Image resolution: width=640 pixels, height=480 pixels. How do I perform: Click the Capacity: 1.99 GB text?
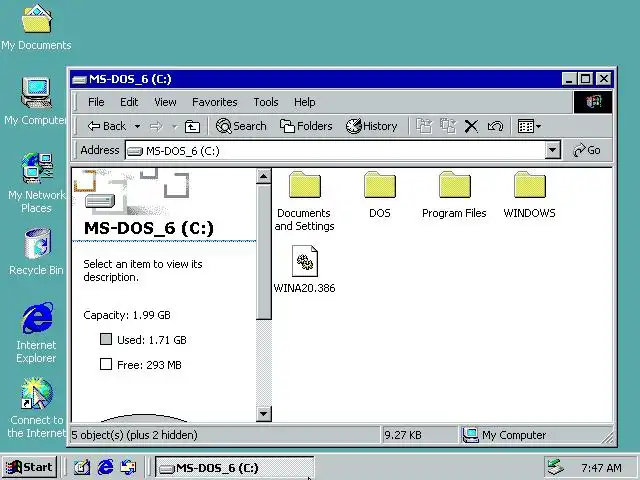[x=127, y=315]
